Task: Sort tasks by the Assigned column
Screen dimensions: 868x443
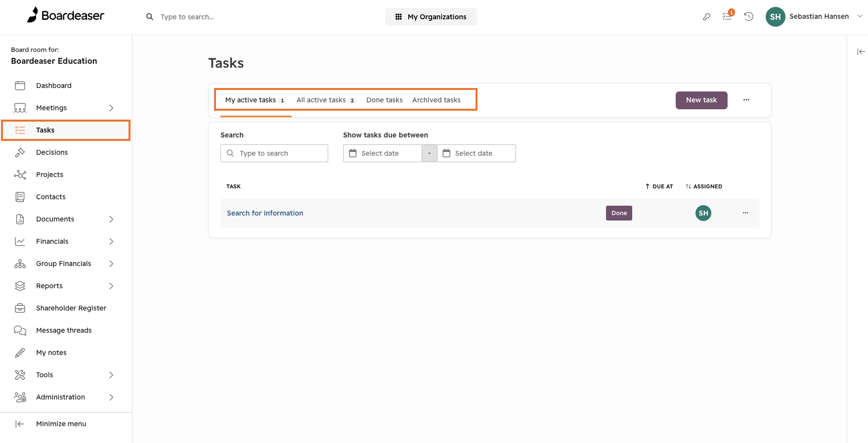Action: tap(704, 186)
